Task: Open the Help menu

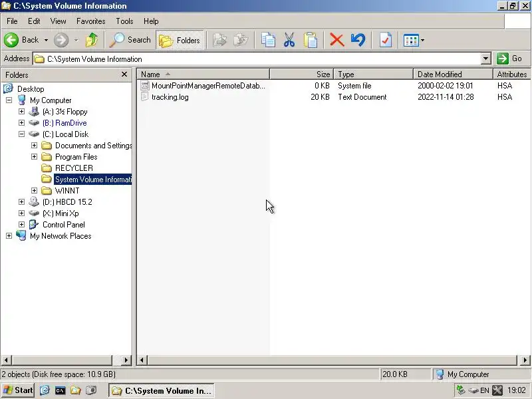Action: [151, 21]
